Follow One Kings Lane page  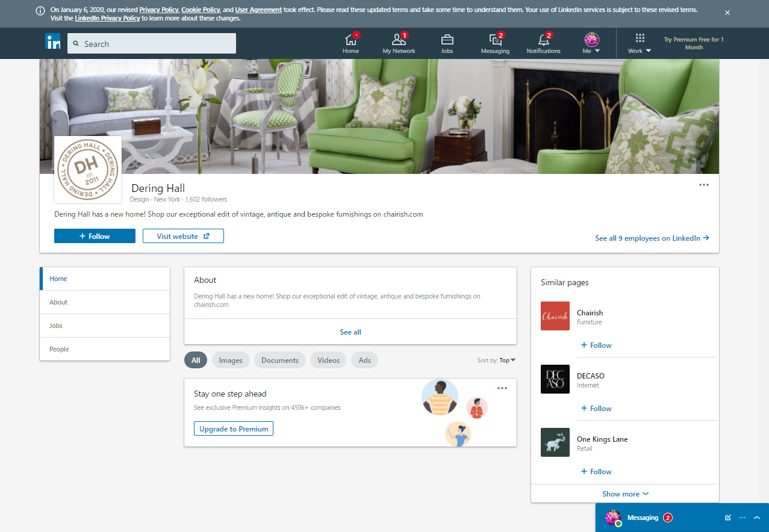tap(596, 471)
